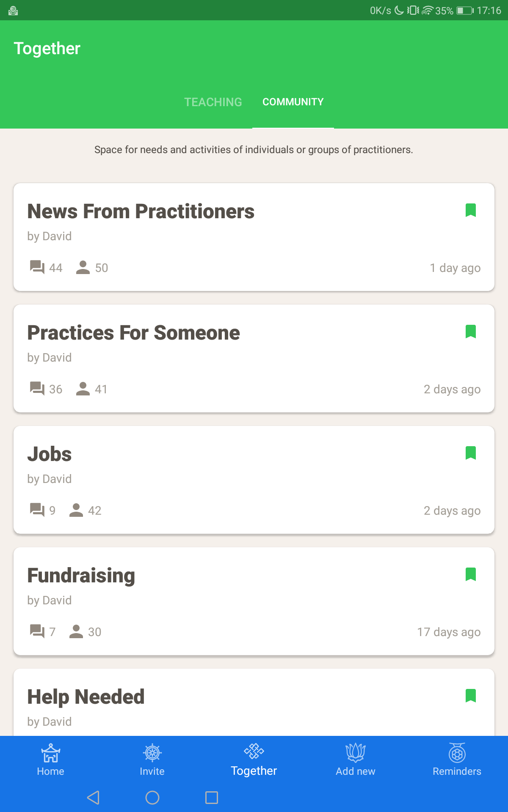Tap the Add new lotus icon
Image resolution: width=508 pixels, height=812 pixels.
click(x=356, y=753)
